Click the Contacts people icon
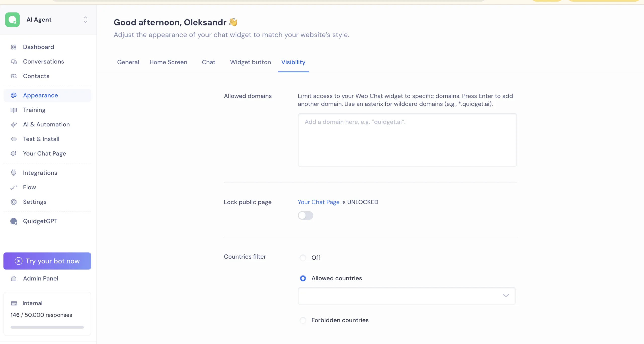 coord(14,76)
